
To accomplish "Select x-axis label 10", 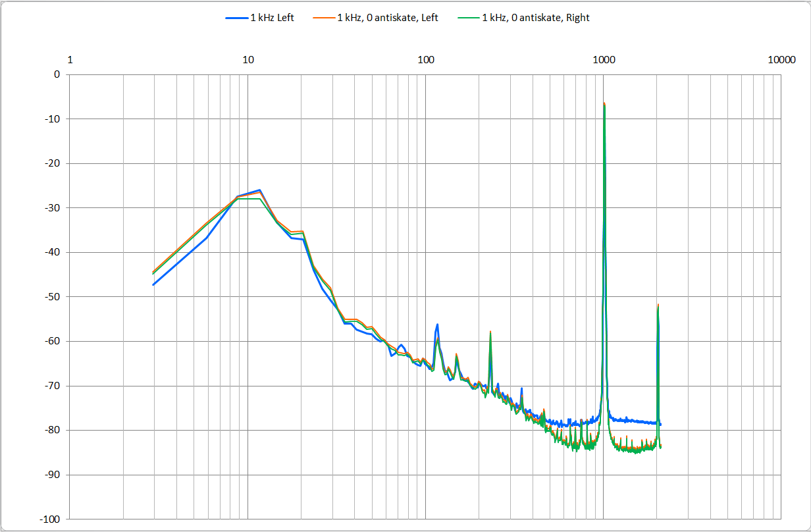I will pyautogui.click(x=248, y=60).
